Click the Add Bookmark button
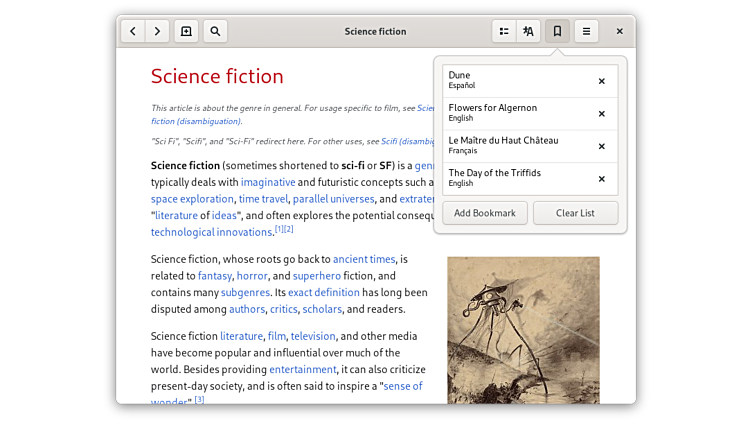This screenshot has width=752, height=423. pyautogui.click(x=485, y=213)
